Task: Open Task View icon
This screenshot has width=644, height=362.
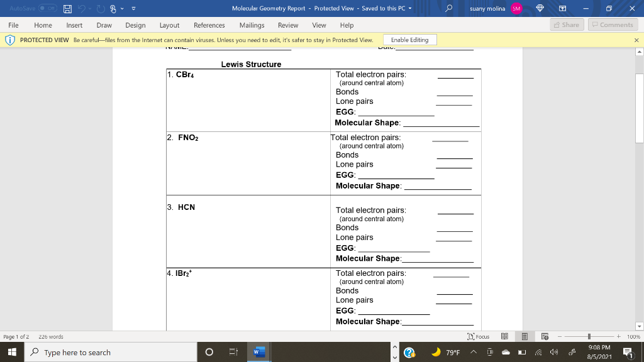Action: click(x=233, y=352)
